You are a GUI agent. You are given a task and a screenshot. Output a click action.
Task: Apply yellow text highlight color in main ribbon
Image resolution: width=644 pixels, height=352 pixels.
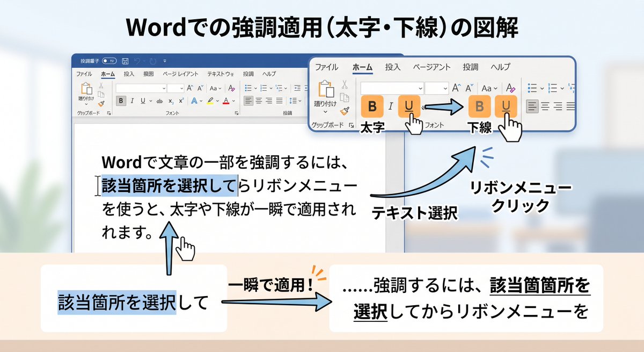pyautogui.click(x=210, y=100)
